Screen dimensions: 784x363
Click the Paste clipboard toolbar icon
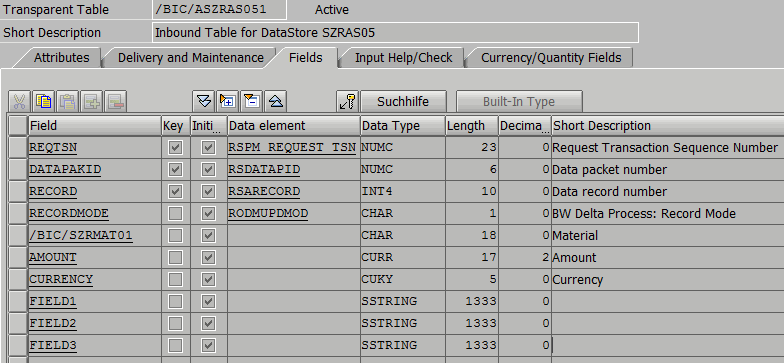coord(68,102)
